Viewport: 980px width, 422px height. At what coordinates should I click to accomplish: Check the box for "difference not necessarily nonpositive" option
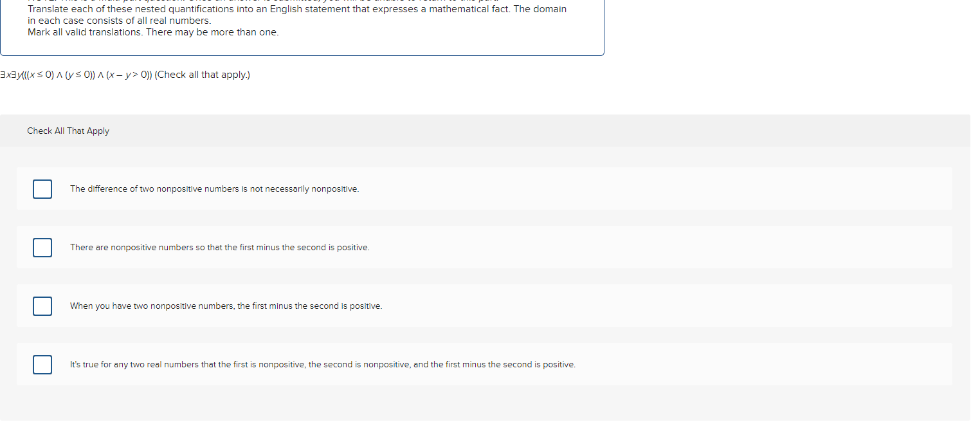[x=42, y=189]
